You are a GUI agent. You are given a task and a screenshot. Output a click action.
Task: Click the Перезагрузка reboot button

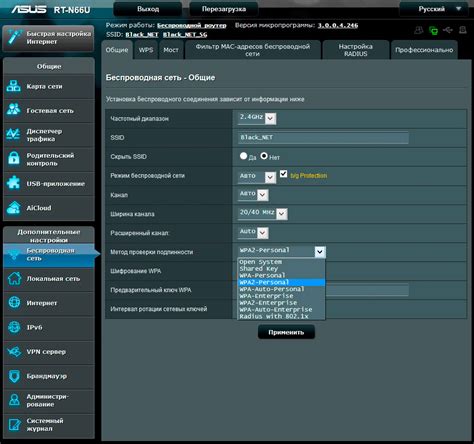(x=224, y=9)
